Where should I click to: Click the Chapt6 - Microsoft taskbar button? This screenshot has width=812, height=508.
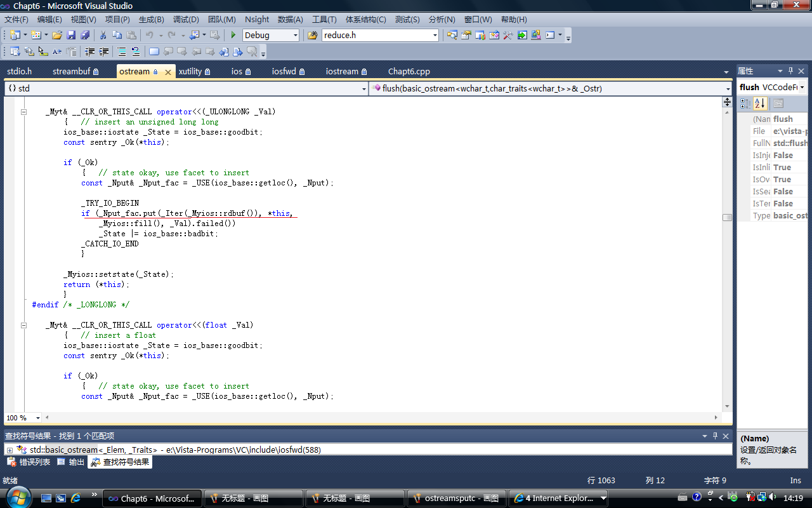click(x=152, y=498)
